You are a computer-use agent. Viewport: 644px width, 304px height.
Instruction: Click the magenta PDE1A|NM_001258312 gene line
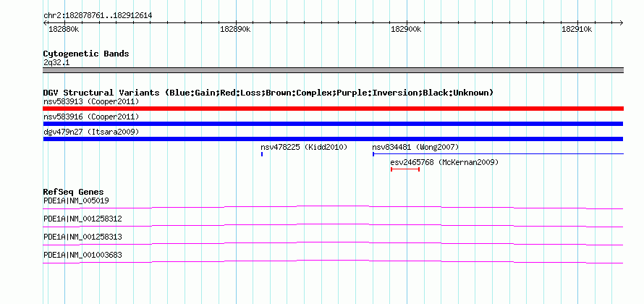[333, 225]
